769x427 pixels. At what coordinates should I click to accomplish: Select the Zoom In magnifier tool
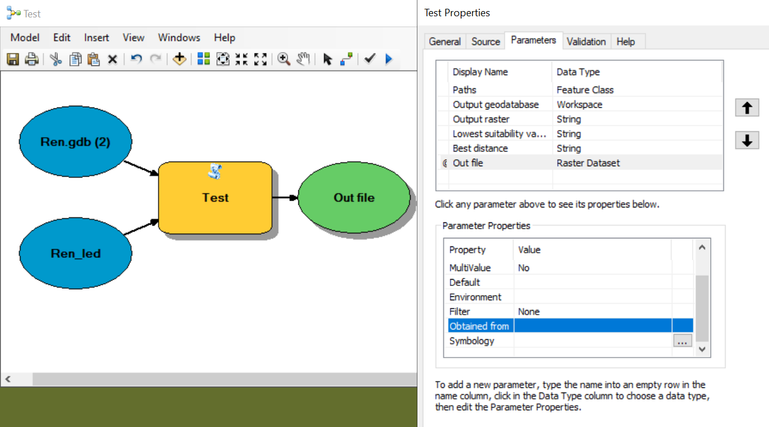(x=283, y=59)
